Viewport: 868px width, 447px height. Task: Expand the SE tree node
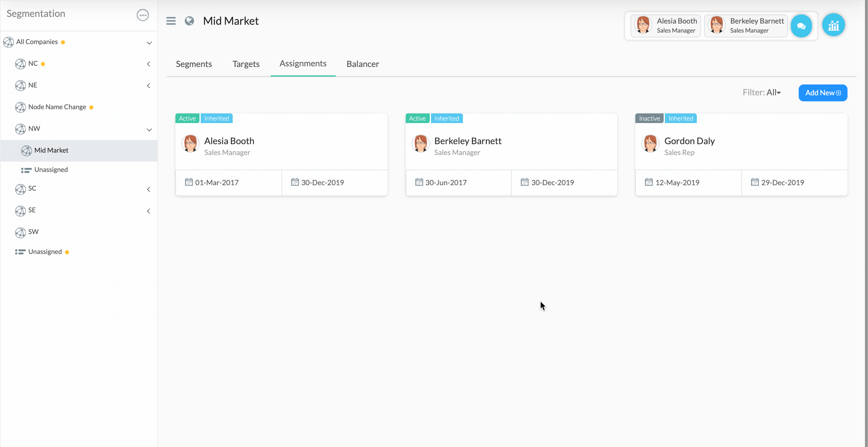coord(149,211)
